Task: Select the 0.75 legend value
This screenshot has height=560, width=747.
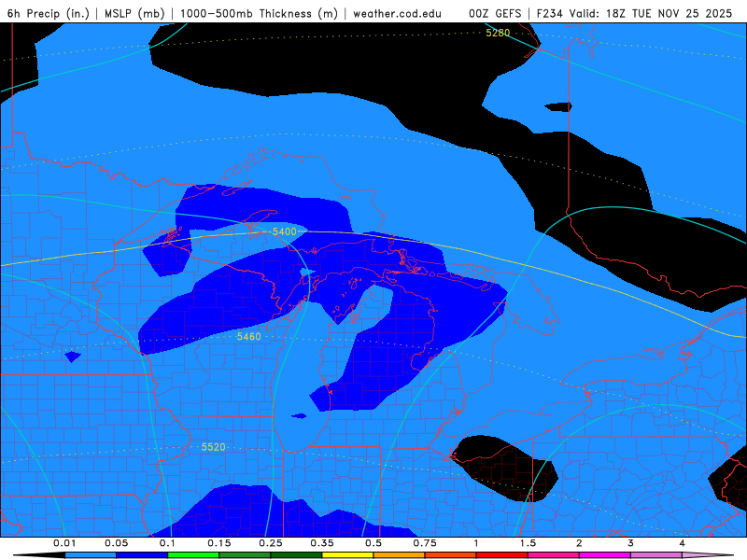Action: 425,543
